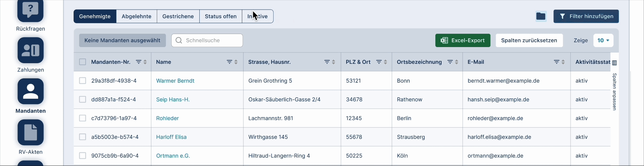Switch to the Abgelehnte tab
The width and height of the screenshot is (644, 166).
(x=137, y=16)
